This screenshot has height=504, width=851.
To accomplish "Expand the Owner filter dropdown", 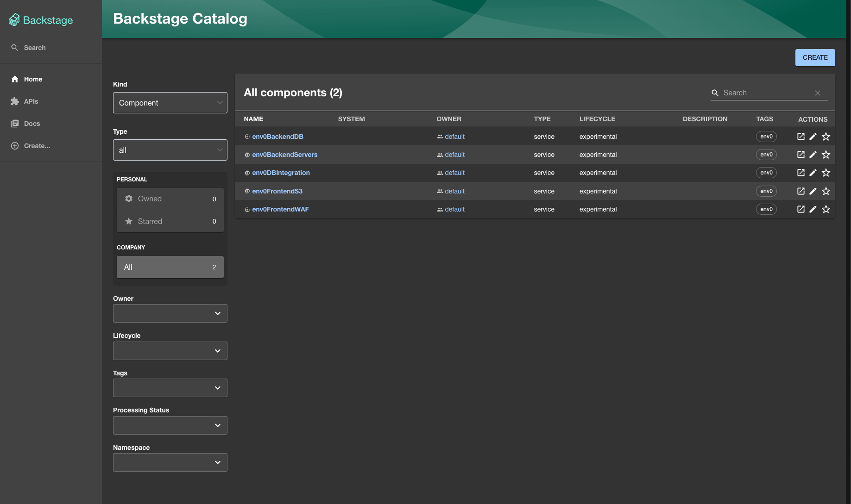I will click(170, 313).
